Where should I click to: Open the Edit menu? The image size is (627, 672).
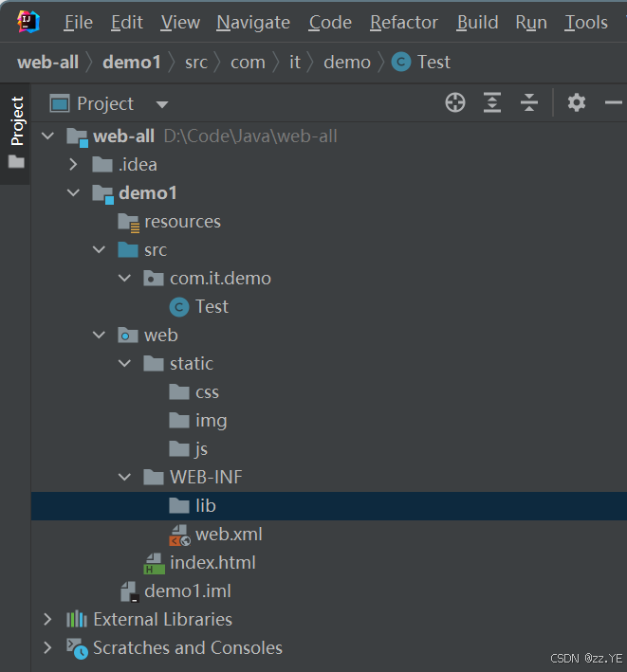[x=127, y=23]
